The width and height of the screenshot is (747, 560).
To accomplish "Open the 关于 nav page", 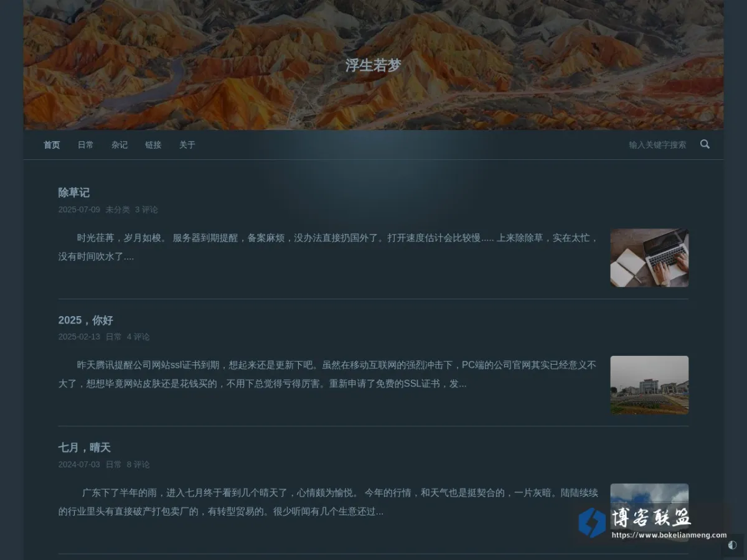I will pos(187,145).
